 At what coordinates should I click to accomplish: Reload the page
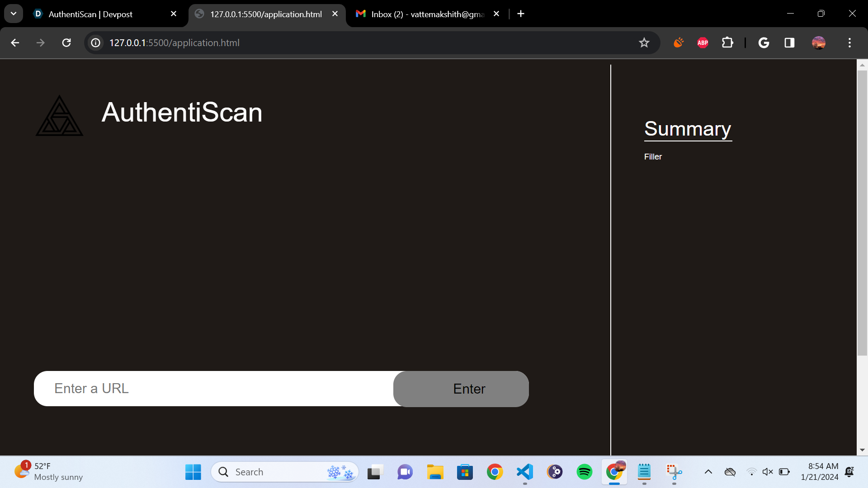[66, 42]
